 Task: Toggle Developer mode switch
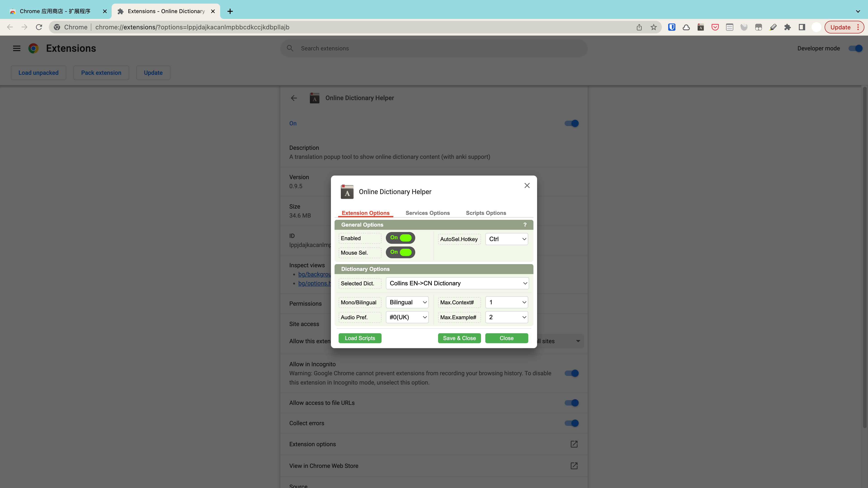(856, 49)
